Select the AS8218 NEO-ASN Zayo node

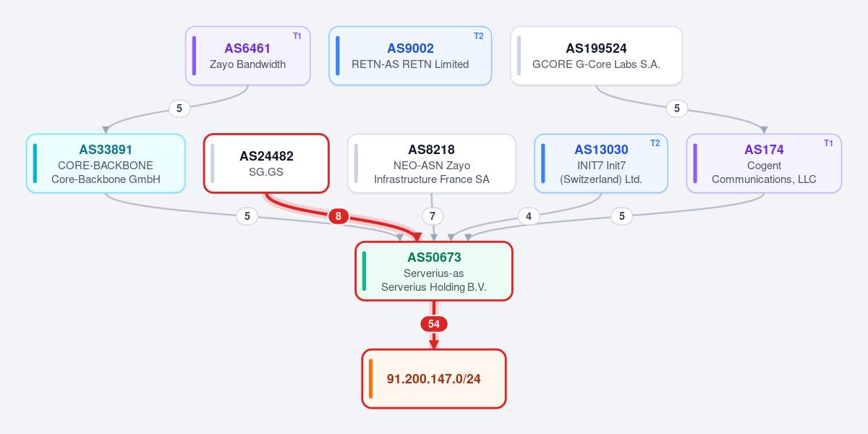[x=432, y=163]
